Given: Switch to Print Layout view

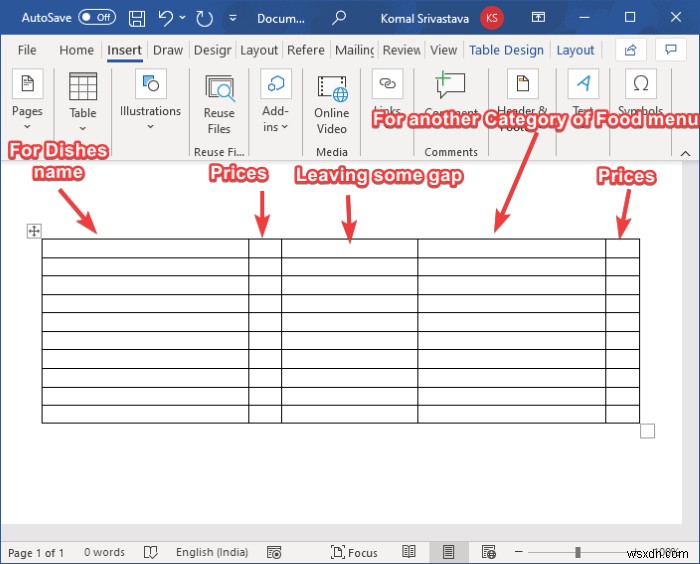Looking at the screenshot, I should 449,552.
